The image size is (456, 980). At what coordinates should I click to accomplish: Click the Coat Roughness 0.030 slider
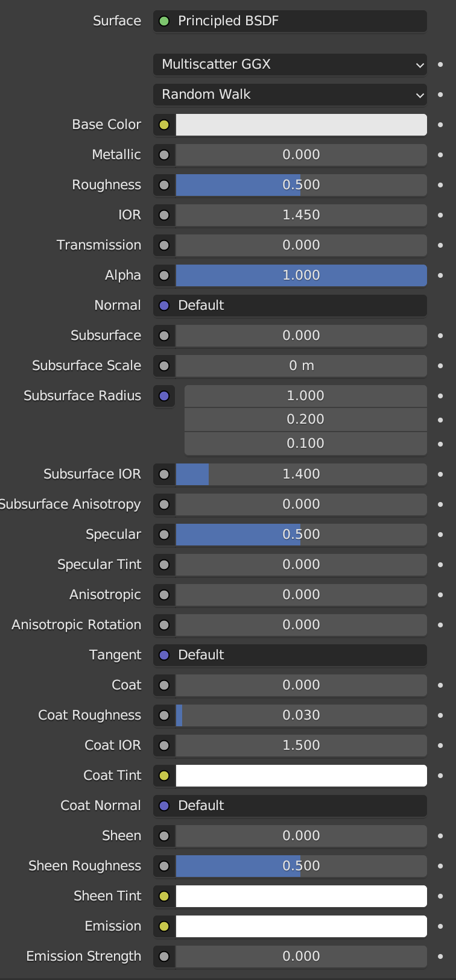[x=302, y=715]
